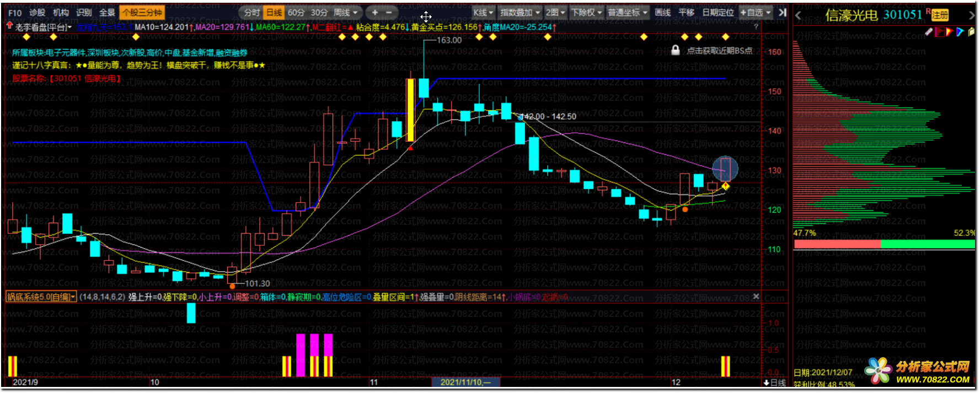The height and width of the screenshot is (393, 980).
Task: Click the 黄金买点=126.156 readout
Action: 447,27
